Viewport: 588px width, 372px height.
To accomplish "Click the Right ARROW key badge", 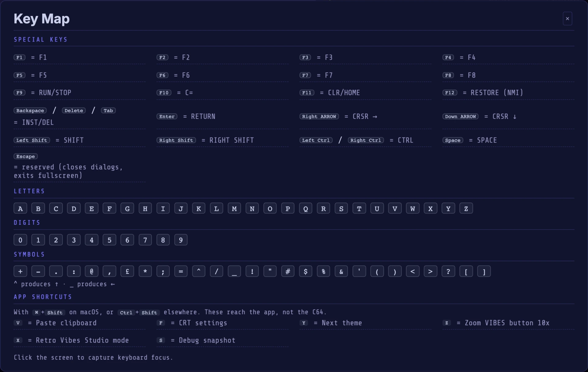I will (319, 116).
